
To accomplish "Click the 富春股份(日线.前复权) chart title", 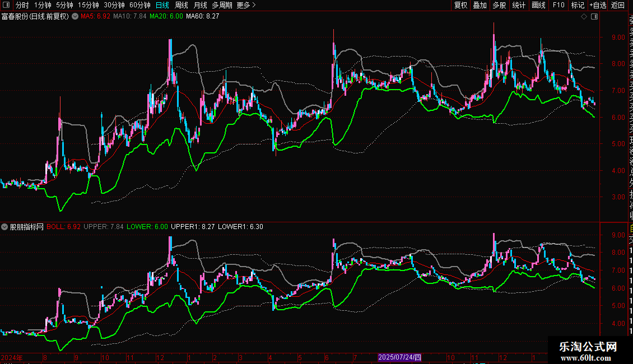I will pos(35,16).
